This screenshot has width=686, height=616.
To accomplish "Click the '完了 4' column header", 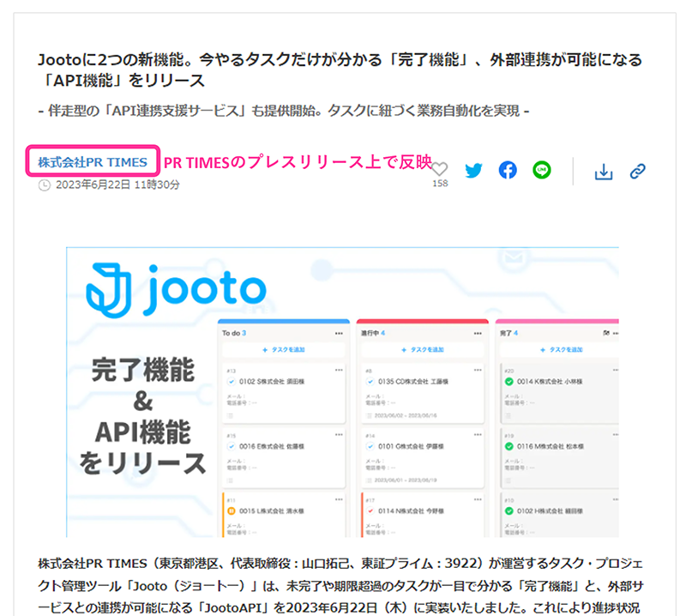I will (508, 333).
